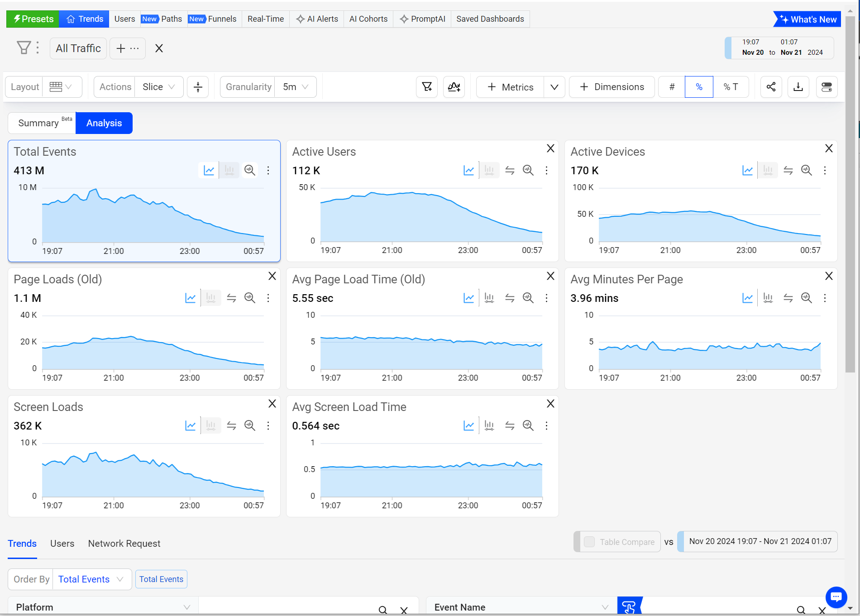Switch Active Users chart to bar view

[x=489, y=170]
